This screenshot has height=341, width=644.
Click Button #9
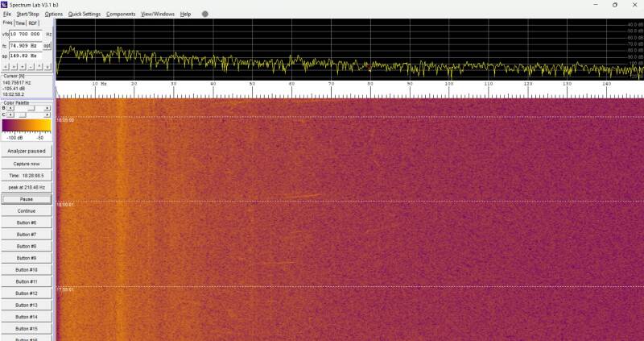[27, 258]
